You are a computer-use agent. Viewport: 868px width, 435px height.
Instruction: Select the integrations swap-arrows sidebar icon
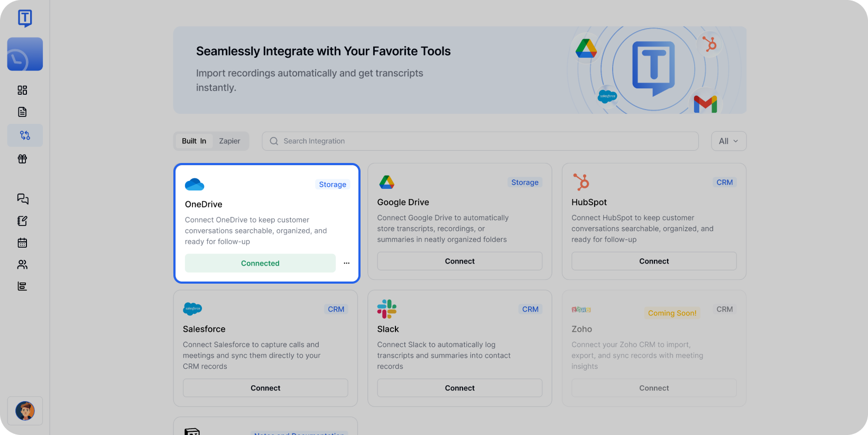[x=25, y=135]
